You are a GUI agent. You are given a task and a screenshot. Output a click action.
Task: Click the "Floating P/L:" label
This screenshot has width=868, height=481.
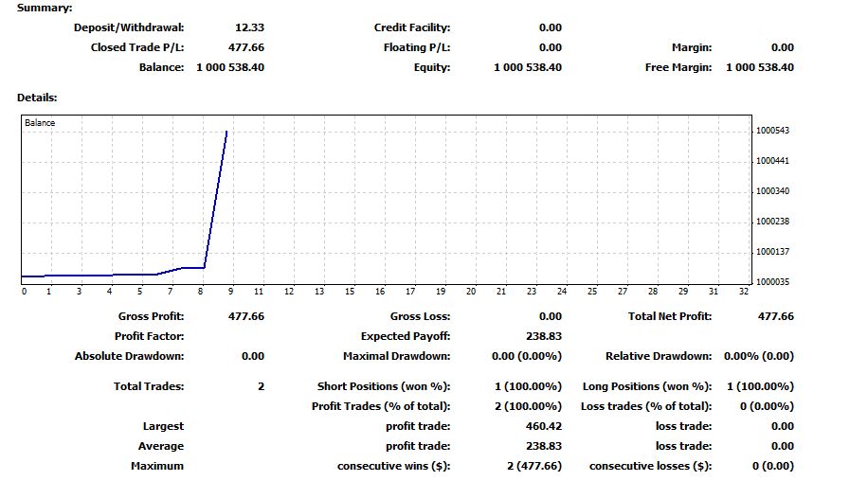[417, 47]
